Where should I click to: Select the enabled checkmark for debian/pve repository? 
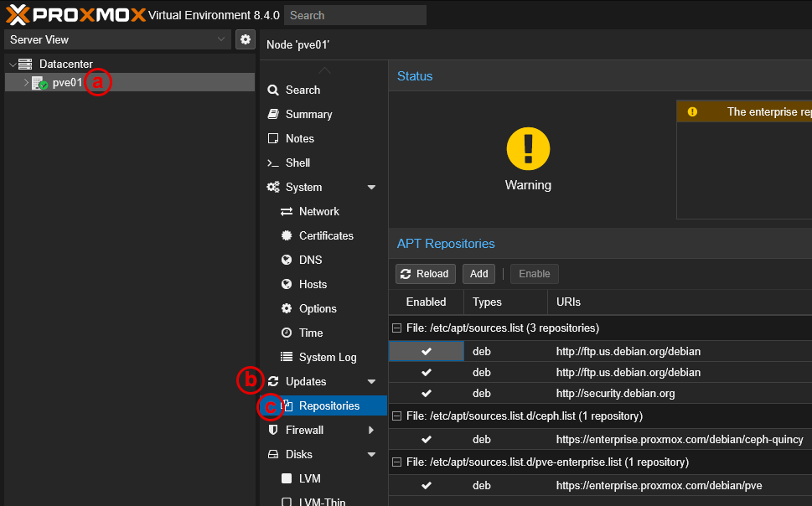pyautogui.click(x=426, y=485)
